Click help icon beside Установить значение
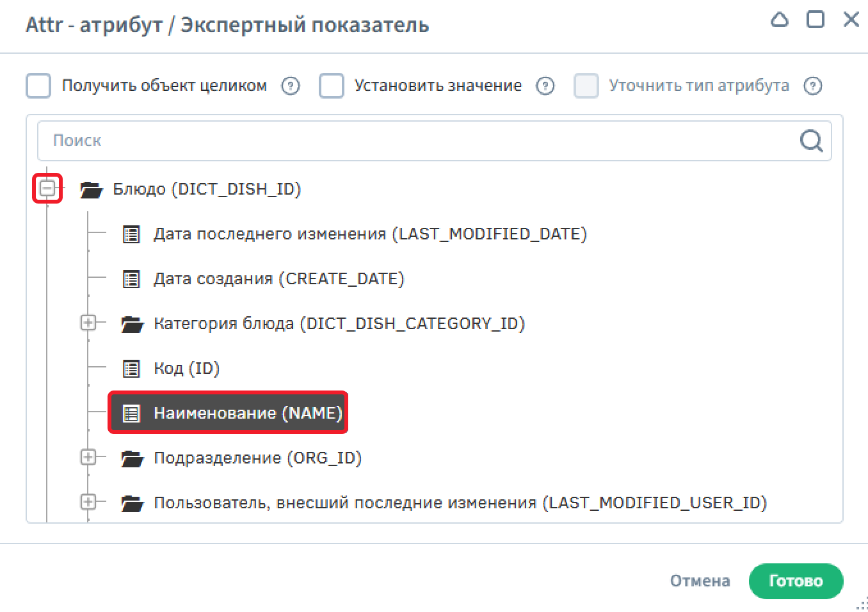This screenshot has height=612, width=868. 545,86
